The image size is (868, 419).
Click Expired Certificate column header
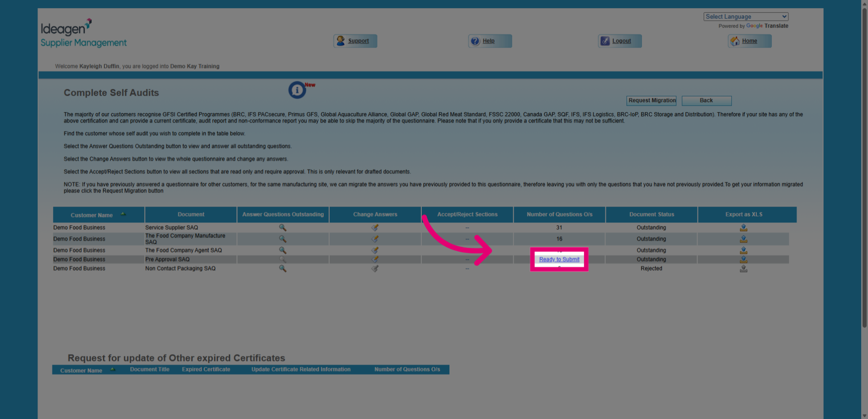tap(206, 369)
